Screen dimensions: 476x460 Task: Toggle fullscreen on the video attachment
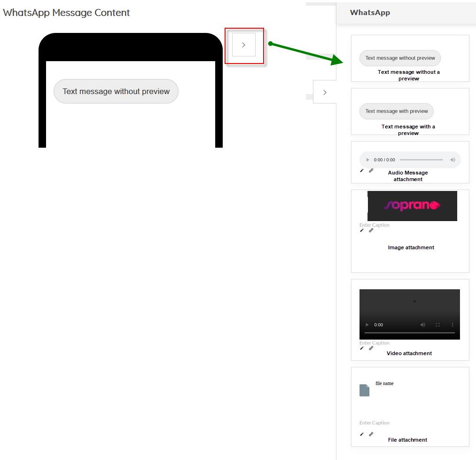click(437, 325)
